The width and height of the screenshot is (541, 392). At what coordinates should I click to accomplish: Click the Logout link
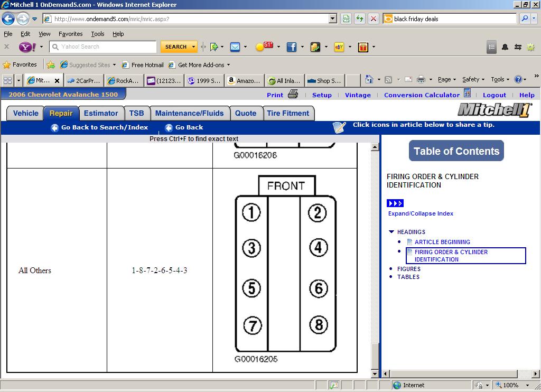click(494, 95)
